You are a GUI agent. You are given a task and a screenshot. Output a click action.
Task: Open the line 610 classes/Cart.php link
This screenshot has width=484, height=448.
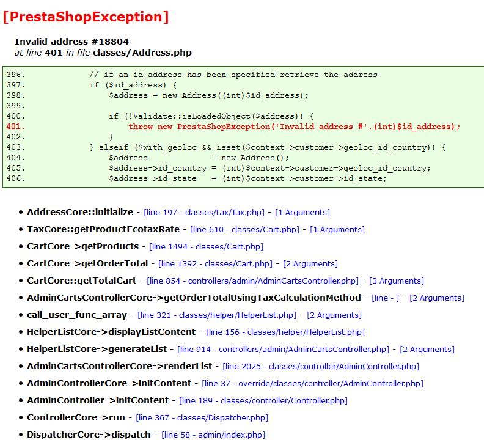point(245,229)
